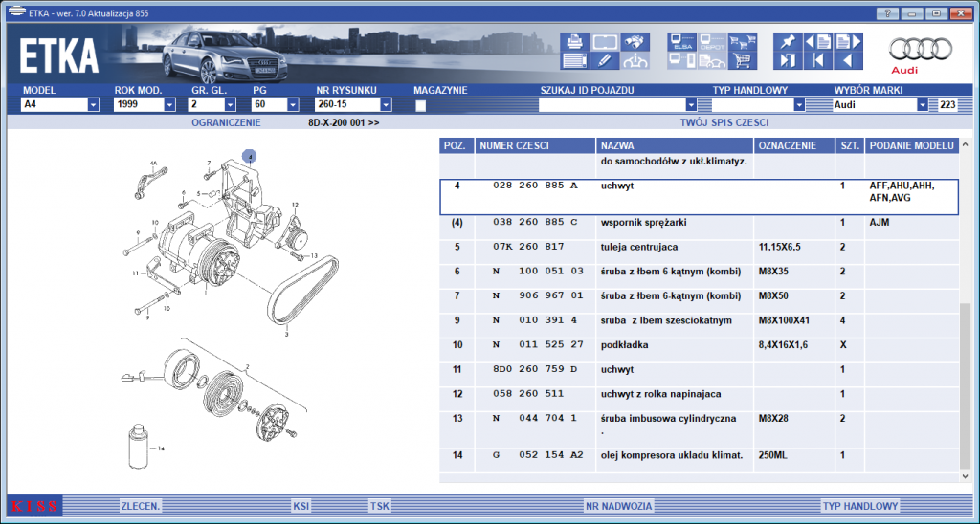Launch the ELSA link icon

pyautogui.click(x=681, y=42)
